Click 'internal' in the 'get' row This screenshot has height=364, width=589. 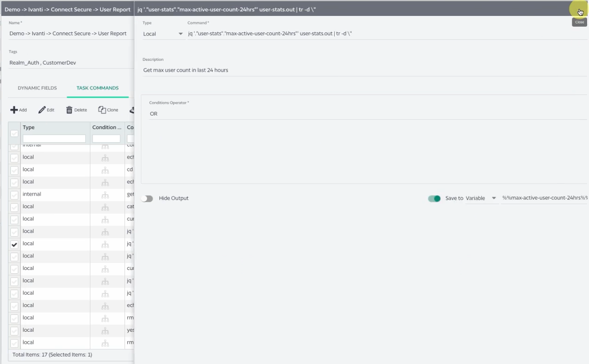(32, 194)
